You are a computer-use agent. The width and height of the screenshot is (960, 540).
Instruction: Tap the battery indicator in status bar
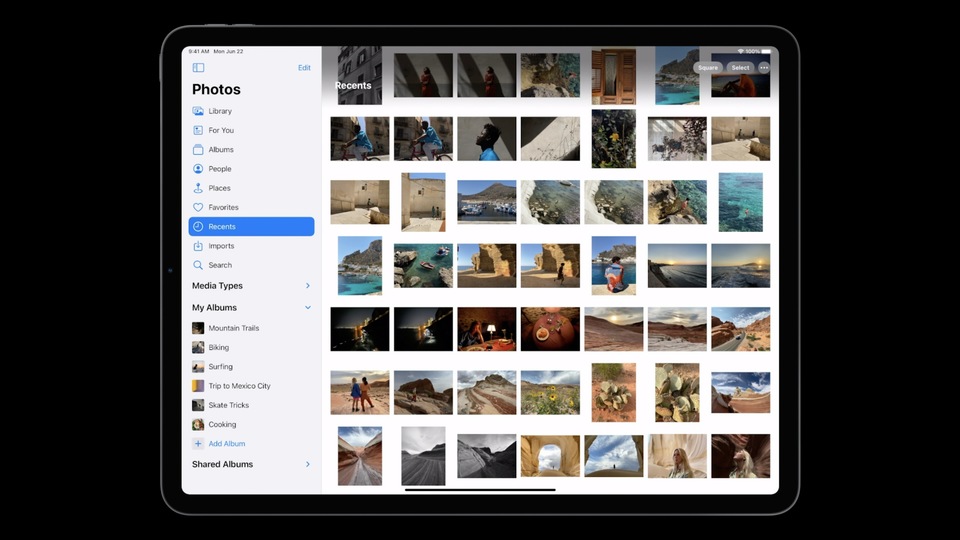pyautogui.click(x=766, y=51)
